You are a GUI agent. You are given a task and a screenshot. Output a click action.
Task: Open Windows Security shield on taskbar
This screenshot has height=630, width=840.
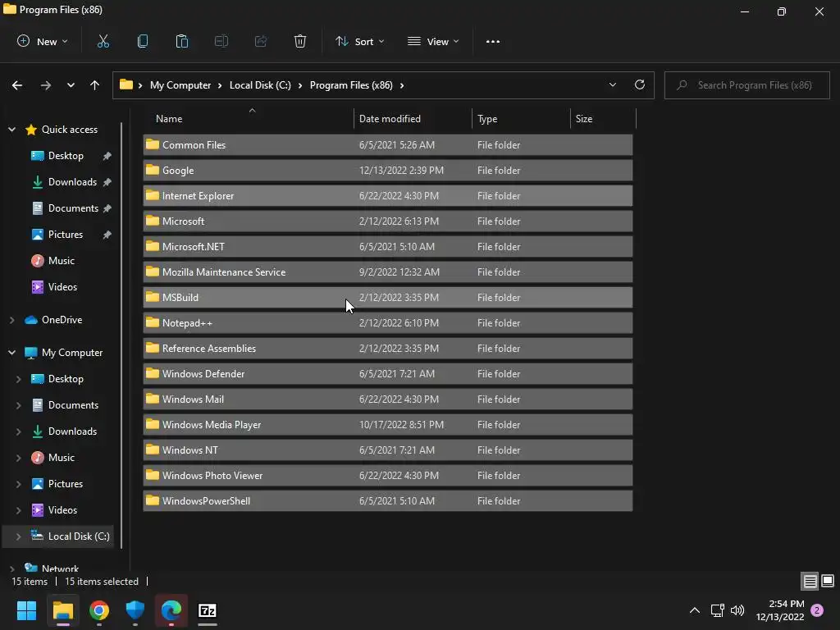pyautogui.click(x=135, y=610)
